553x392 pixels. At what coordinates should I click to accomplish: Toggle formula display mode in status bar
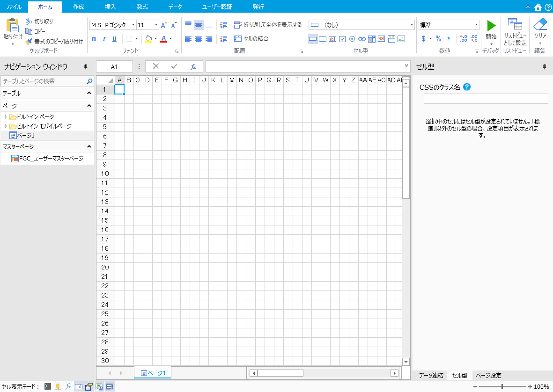point(68,386)
